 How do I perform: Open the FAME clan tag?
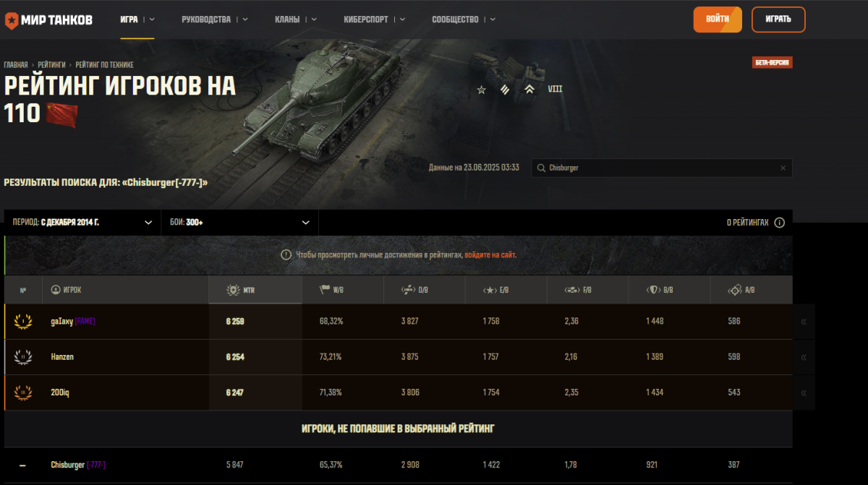tap(85, 322)
